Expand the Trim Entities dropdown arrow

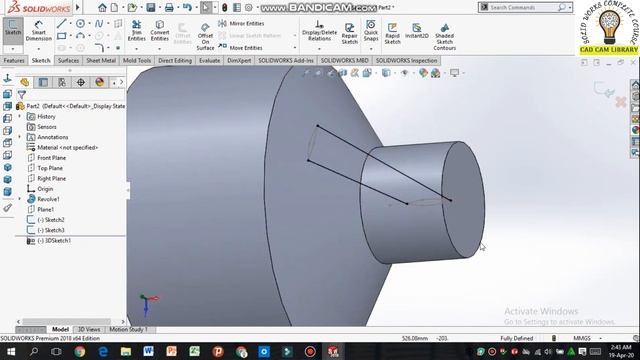[137, 49]
